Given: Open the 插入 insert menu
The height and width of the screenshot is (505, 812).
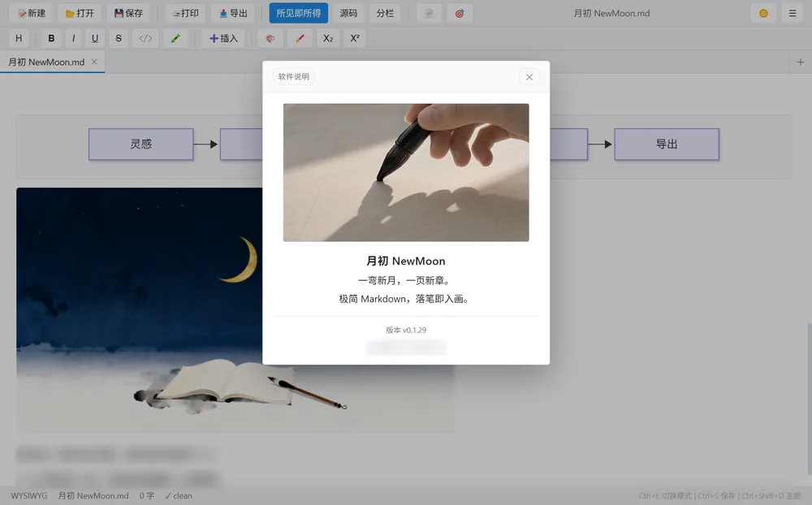Looking at the screenshot, I should pos(223,38).
